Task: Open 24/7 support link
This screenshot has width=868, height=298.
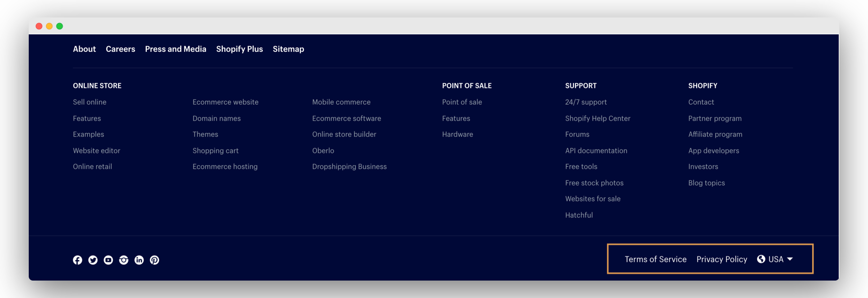Action: (x=586, y=102)
